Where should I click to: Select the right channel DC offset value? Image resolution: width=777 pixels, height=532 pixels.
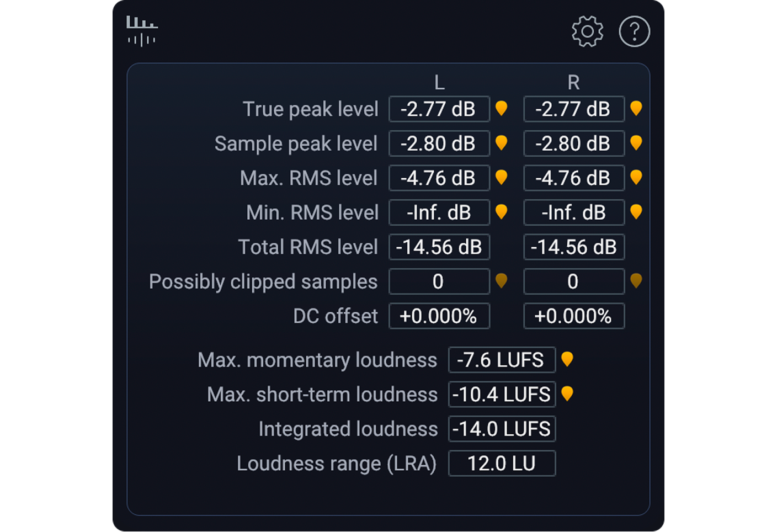(573, 316)
